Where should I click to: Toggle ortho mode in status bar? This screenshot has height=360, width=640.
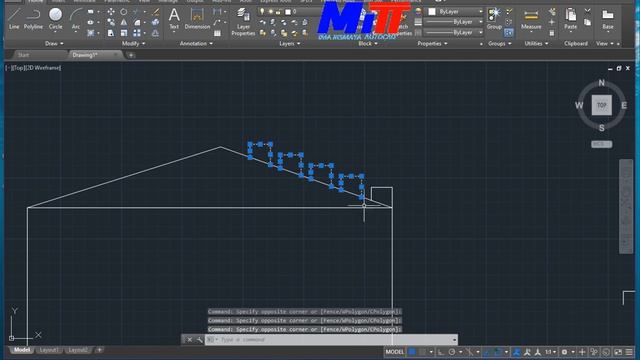point(441,352)
